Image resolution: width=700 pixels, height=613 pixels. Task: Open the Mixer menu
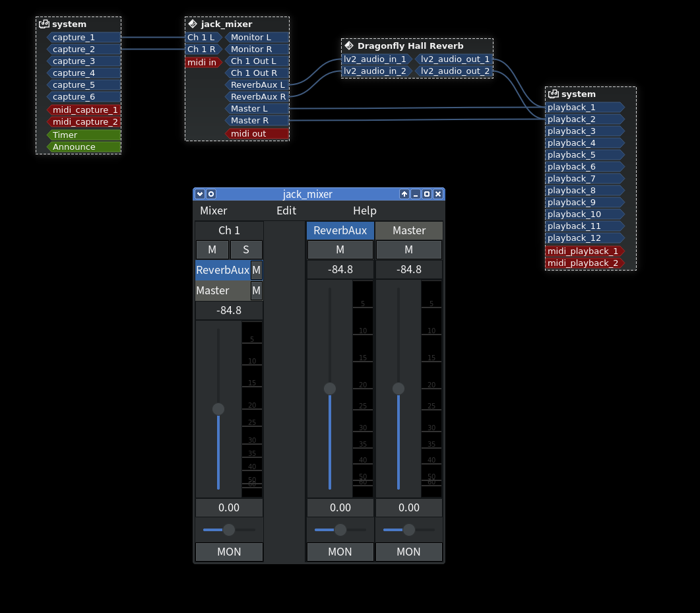pos(214,210)
